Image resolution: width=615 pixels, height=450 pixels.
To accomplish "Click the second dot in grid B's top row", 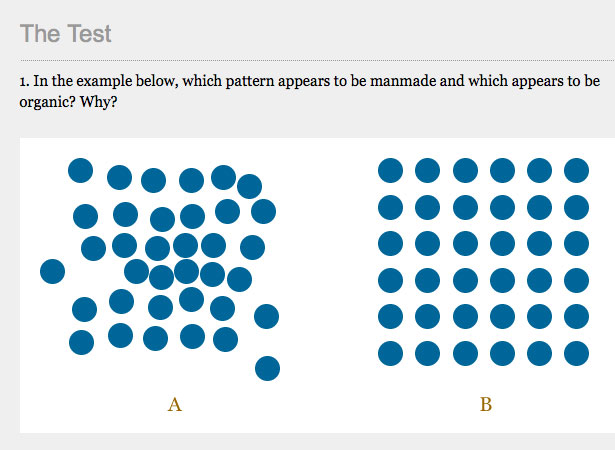I will tap(427, 170).
